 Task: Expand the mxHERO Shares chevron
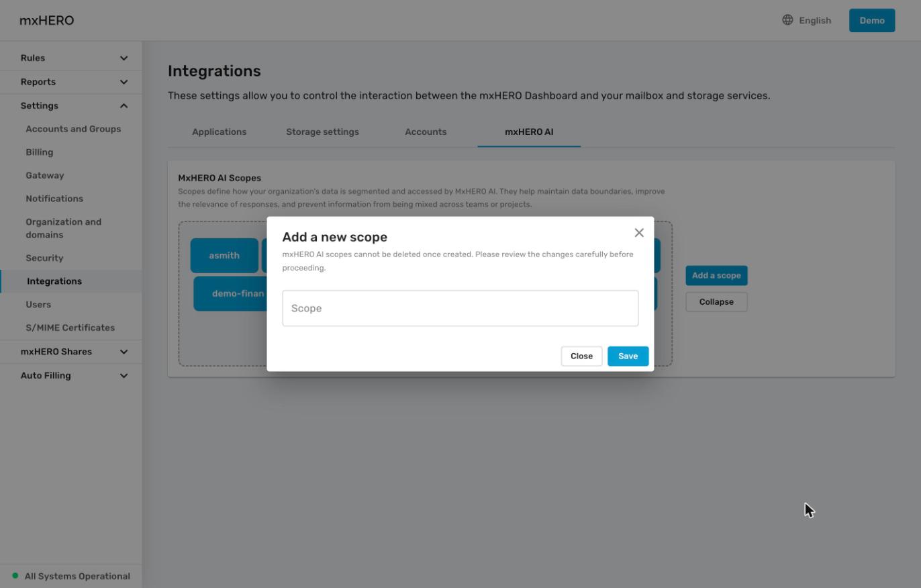pyautogui.click(x=124, y=352)
